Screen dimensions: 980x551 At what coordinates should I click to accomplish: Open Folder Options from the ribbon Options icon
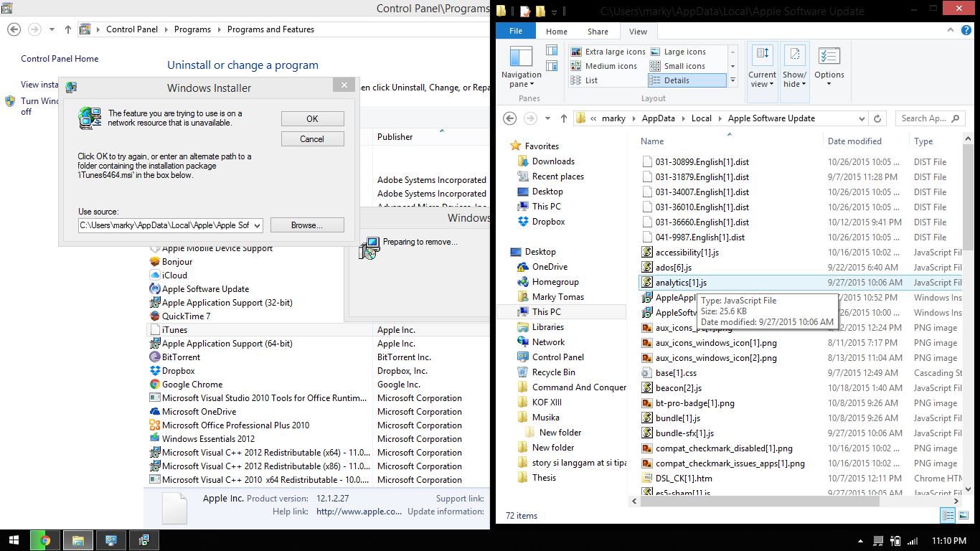click(x=829, y=57)
